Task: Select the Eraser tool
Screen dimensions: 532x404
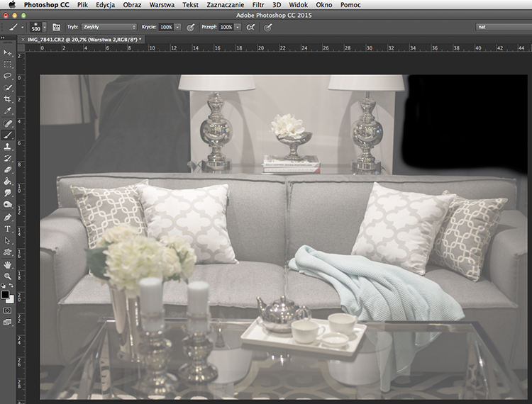Action: click(x=8, y=169)
